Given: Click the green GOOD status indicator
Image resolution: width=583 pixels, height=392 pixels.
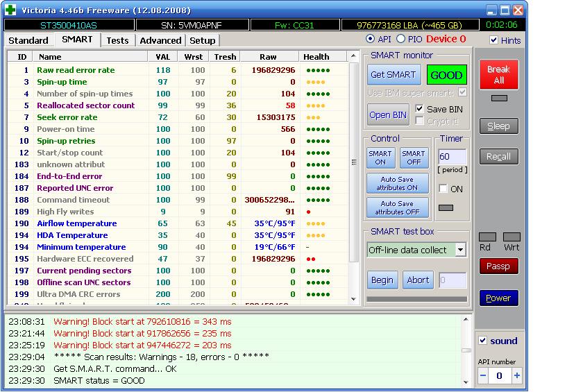Looking at the screenshot, I should [446, 75].
